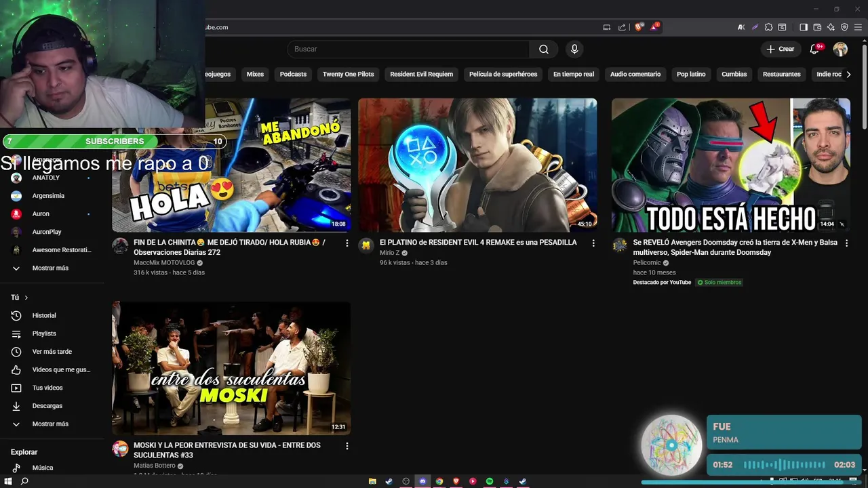This screenshot has height=488, width=868.
Task: Activate voice search microphone
Action: pyautogui.click(x=574, y=49)
